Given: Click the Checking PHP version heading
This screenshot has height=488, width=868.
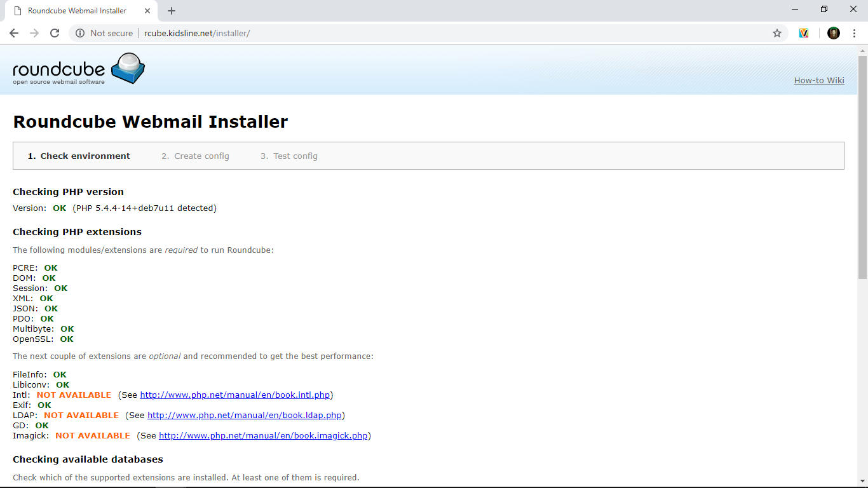Looking at the screenshot, I should (68, 192).
